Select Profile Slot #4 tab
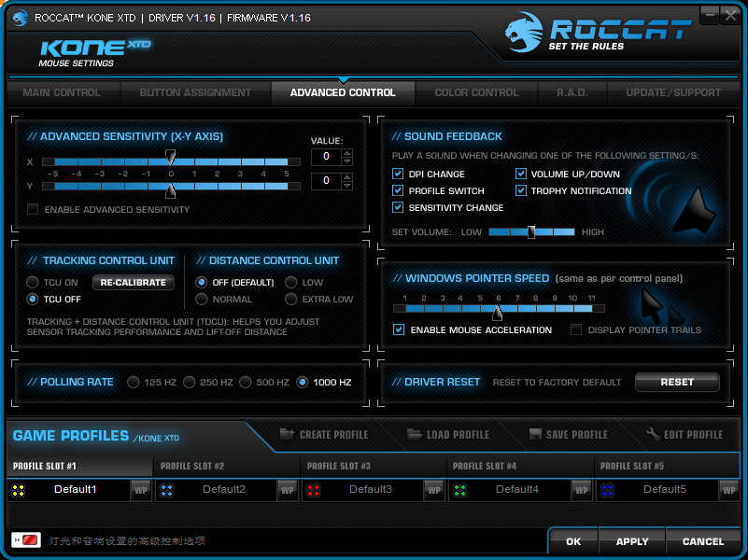Viewport: 748px width, 560px height. pos(520,466)
